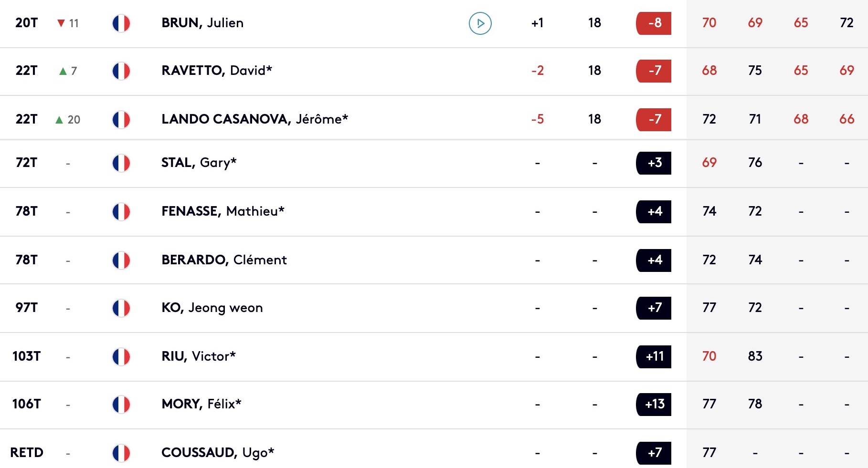Click Victor Riu's round two score 83
The width and height of the screenshot is (868, 468).
pyautogui.click(x=755, y=356)
